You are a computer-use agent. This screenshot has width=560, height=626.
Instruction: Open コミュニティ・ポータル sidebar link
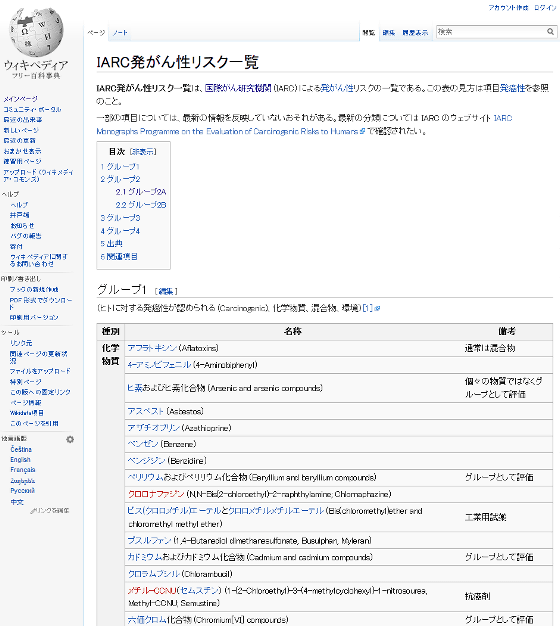[32, 109]
